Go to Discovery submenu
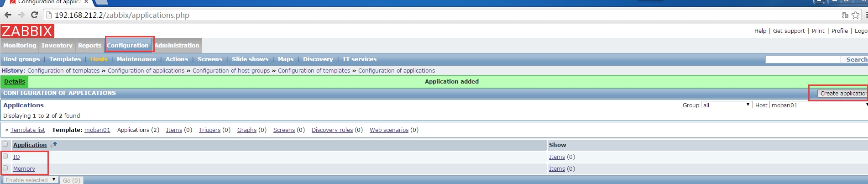 318,59
